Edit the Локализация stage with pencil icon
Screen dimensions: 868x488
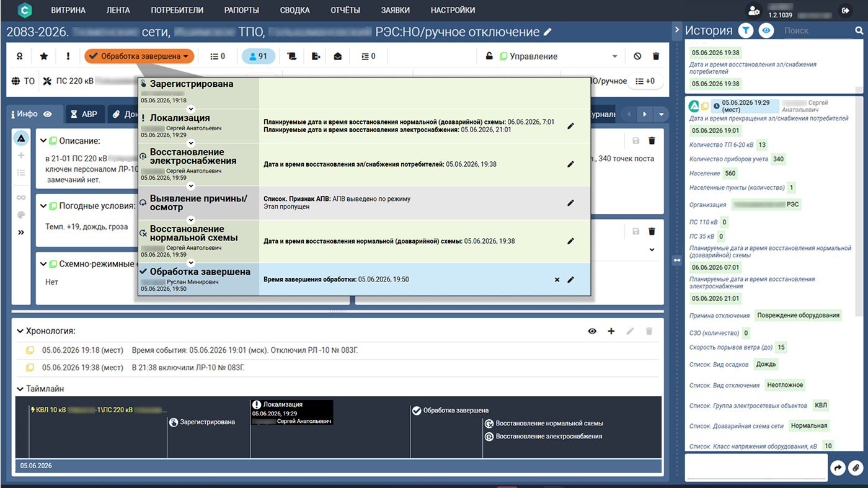(x=571, y=126)
